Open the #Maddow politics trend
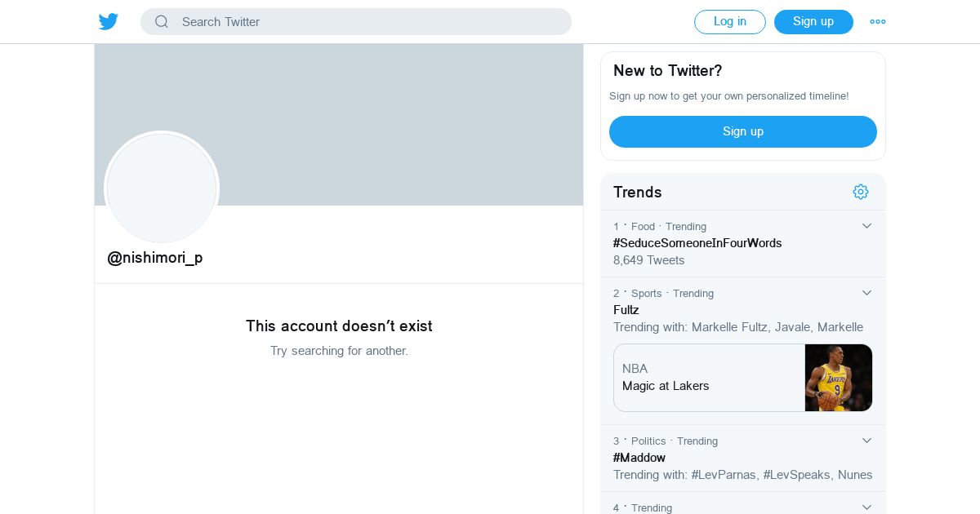980x514 pixels. [639, 458]
